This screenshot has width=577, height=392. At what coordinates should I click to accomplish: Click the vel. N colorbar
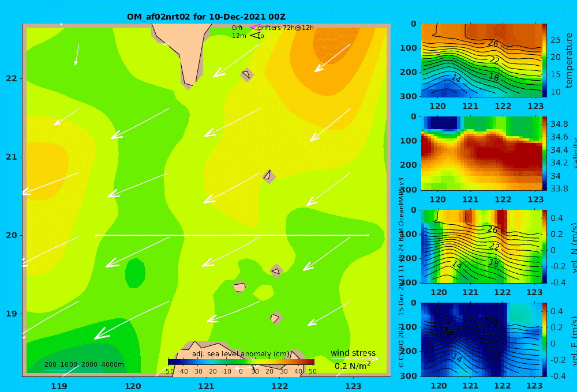pos(544,246)
